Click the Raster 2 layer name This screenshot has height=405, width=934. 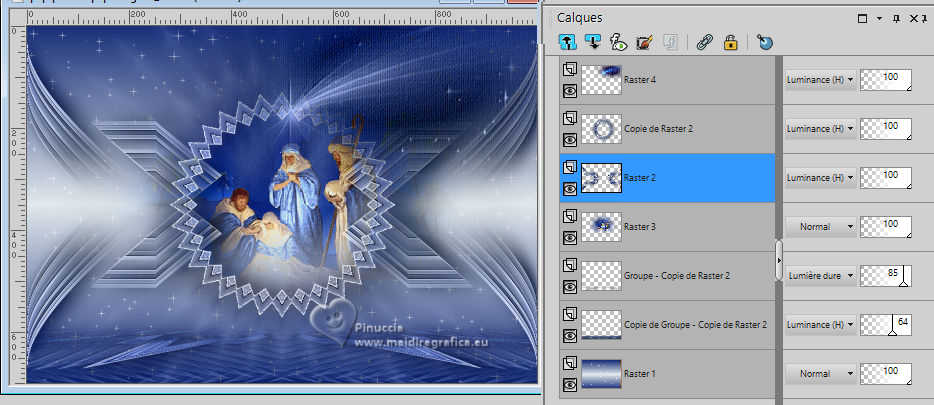pyautogui.click(x=641, y=177)
